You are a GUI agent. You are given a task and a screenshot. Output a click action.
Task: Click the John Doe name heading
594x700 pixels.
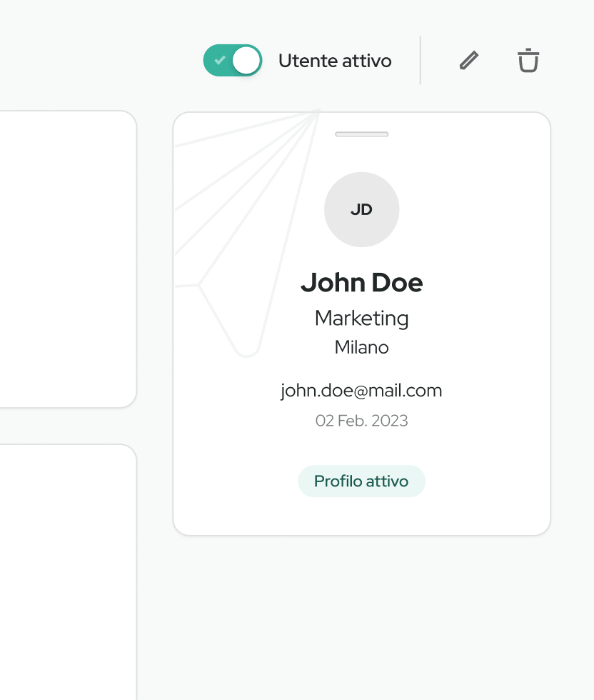(361, 283)
